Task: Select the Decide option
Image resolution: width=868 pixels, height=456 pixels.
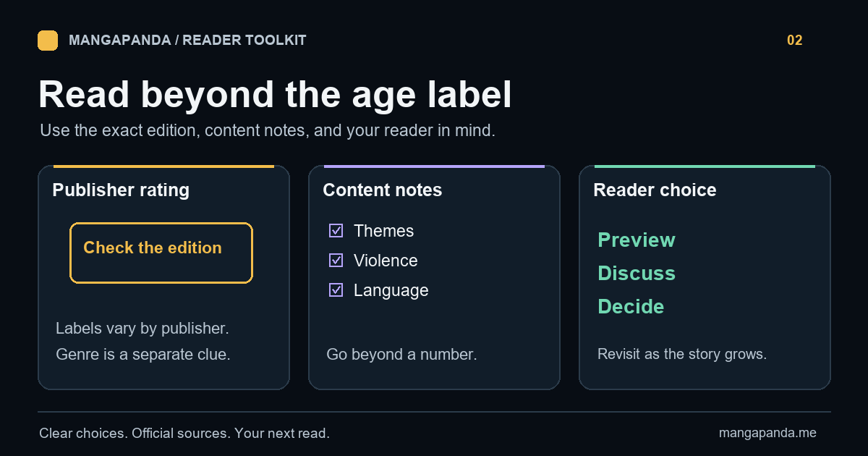Action: [631, 306]
